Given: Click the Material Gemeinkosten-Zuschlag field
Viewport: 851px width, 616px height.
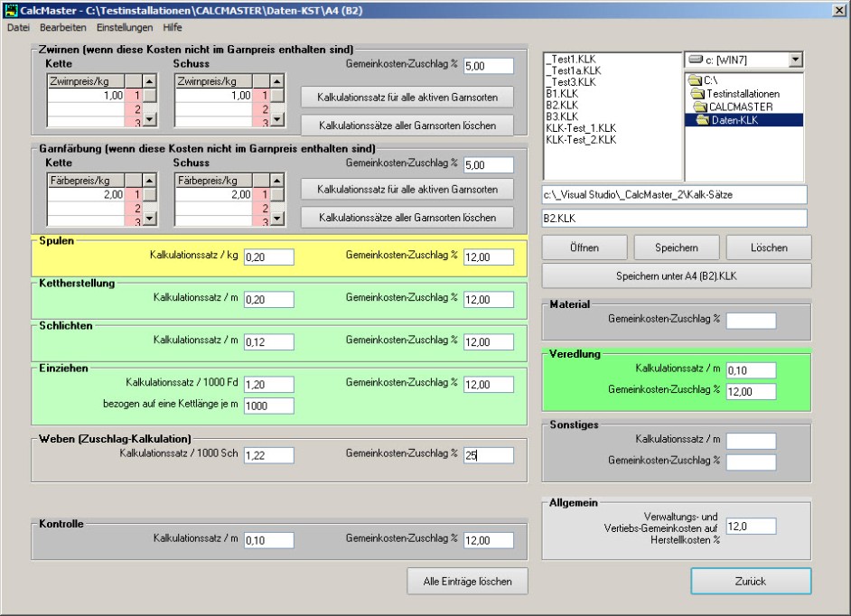Looking at the screenshot, I should [x=751, y=321].
